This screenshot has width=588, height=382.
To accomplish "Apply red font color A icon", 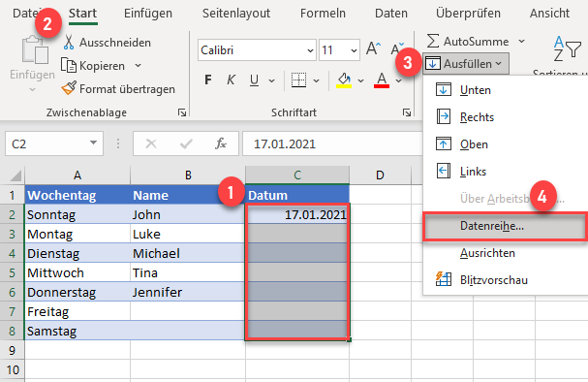I will tap(382, 80).
